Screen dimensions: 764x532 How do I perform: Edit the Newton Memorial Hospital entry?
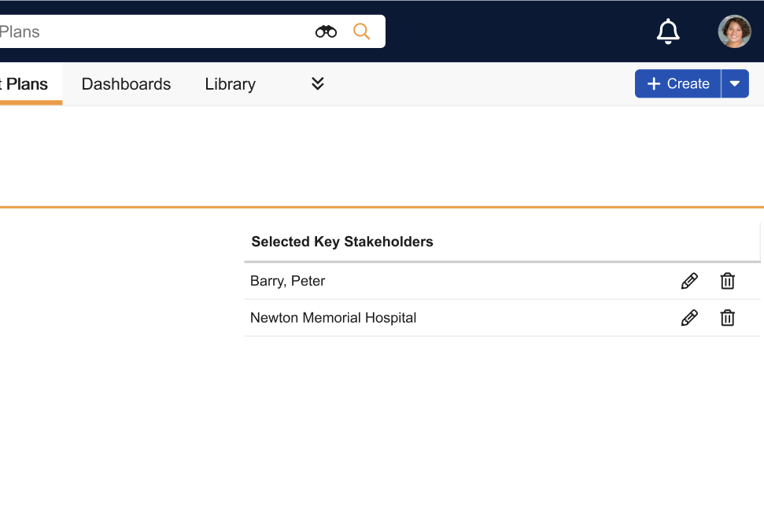coord(689,318)
